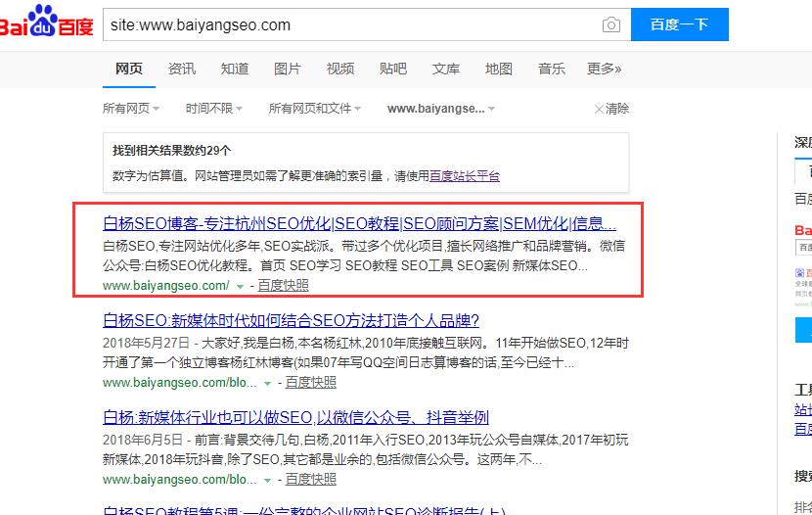Open the 视频 tab
The image size is (812, 515).
[340, 69]
